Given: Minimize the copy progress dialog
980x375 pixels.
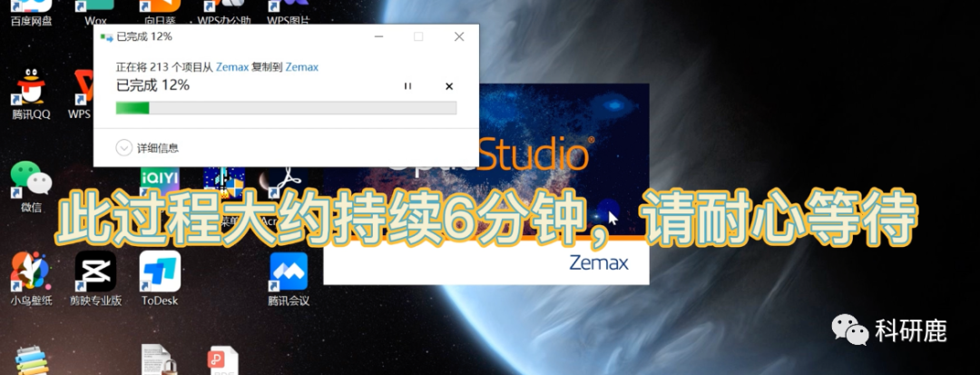Looking at the screenshot, I should click(x=377, y=37).
